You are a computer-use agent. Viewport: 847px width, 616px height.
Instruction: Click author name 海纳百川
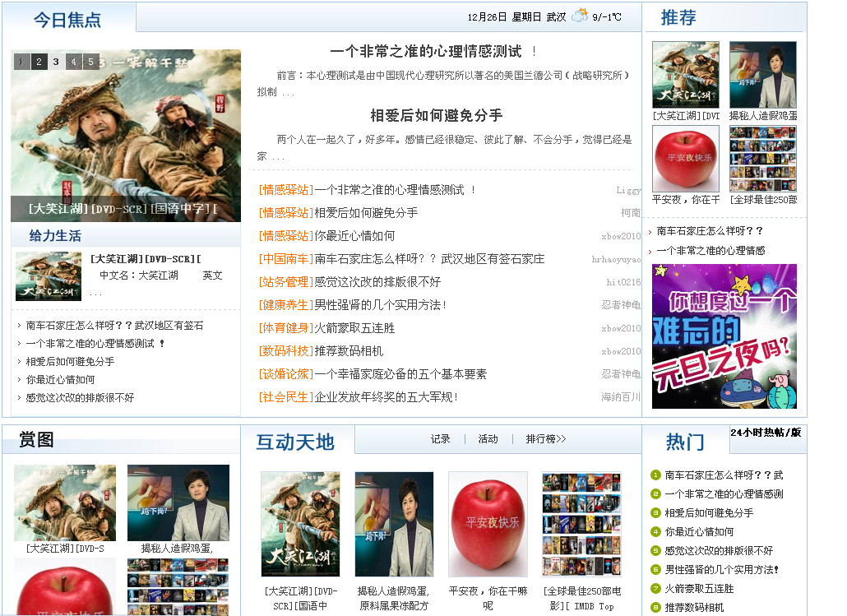[x=621, y=397]
